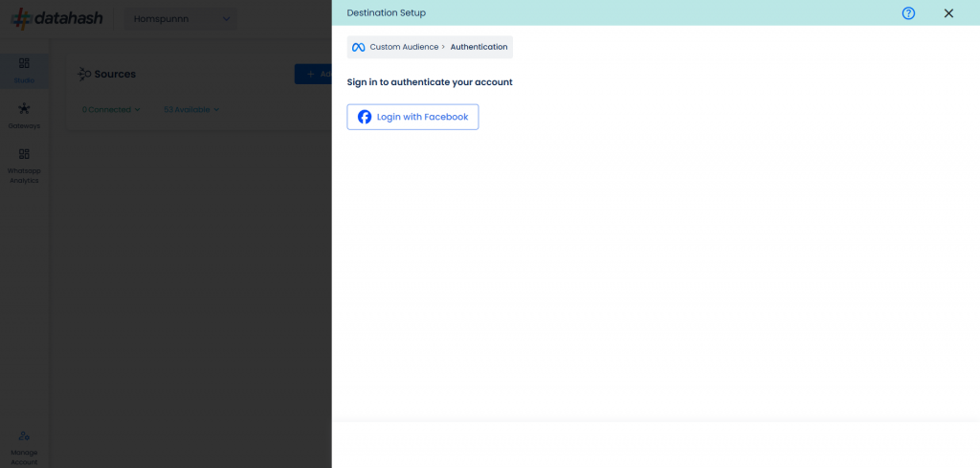Screen dimensions: 980x468
Task: Open Homspunnn workspace dropdown
Action: pyautogui.click(x=181, y=19)
